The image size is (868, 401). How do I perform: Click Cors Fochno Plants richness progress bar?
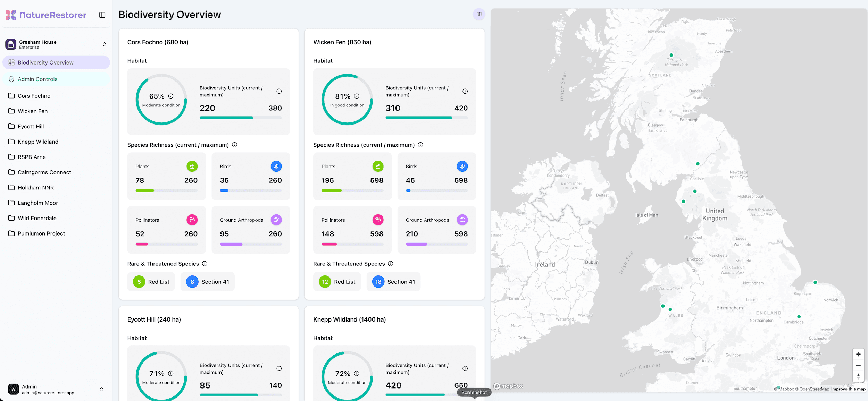(x=167, y=190)
